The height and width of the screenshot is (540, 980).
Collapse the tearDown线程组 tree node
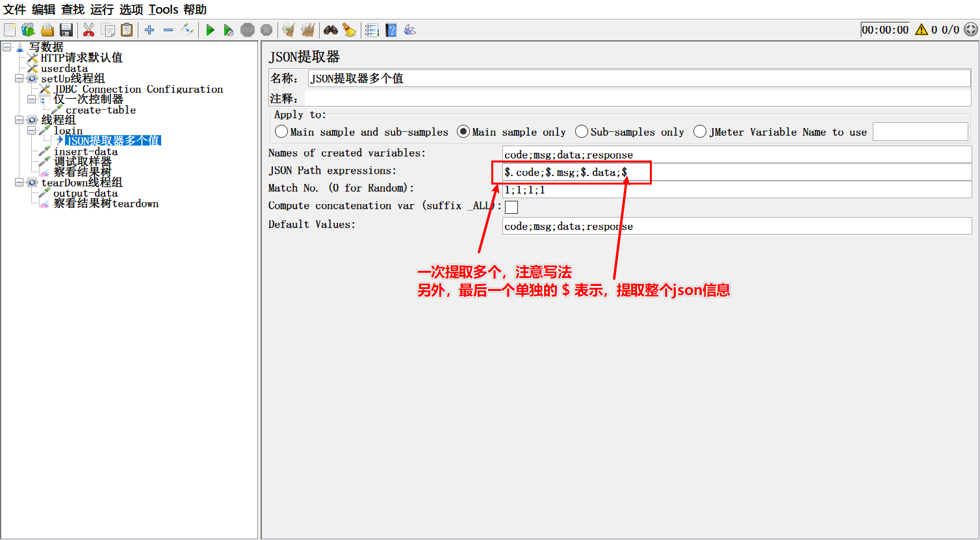[x=19, y=183]
